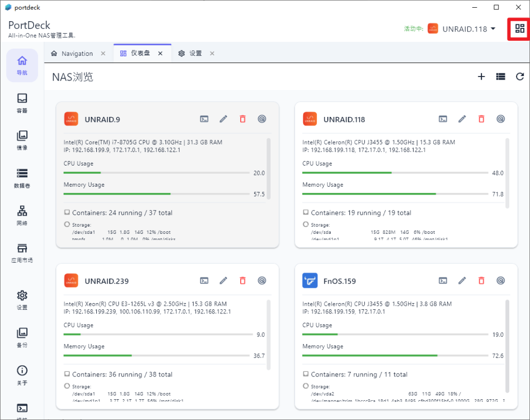Add a new NAS with plus icon
Viewport: 530px width, 420px height.
pyautogui.click(x=481, y=77)
